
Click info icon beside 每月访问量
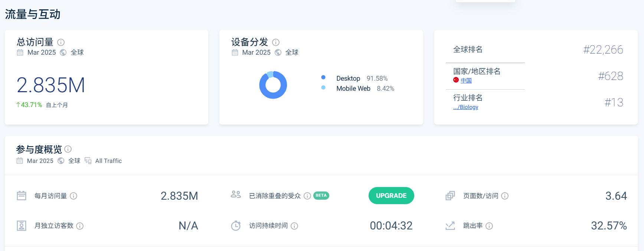[73, 196]
